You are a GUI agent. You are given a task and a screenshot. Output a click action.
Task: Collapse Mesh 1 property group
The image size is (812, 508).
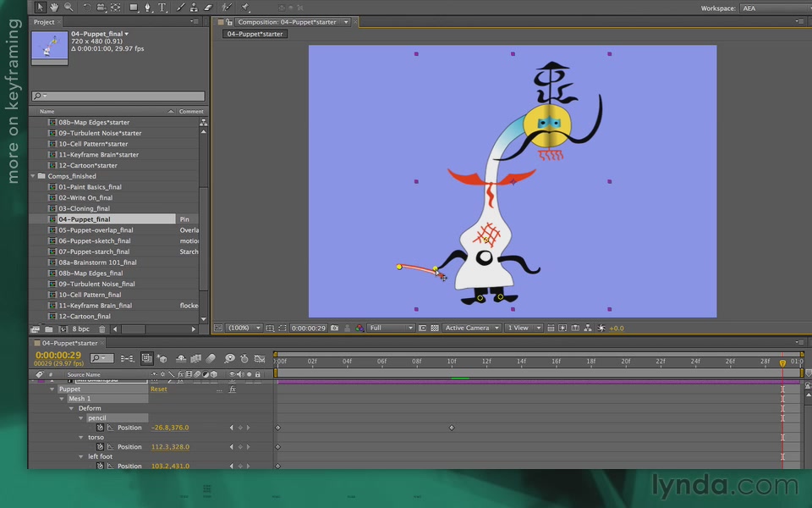point(62,399)
